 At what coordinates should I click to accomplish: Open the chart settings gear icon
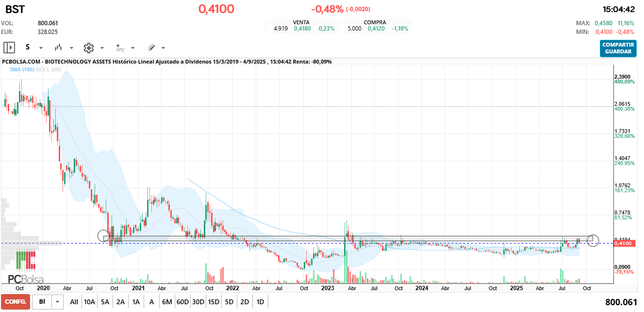(x=88, y=48)
